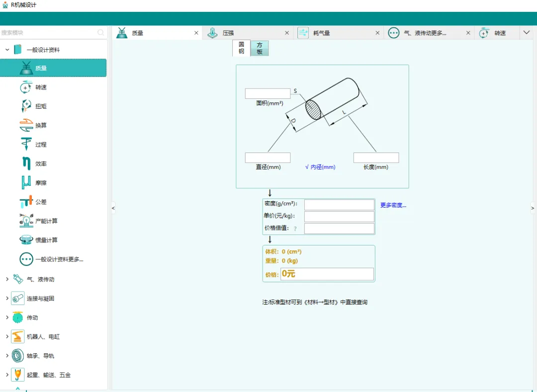The image size is (537, 392).
Task: Switch to the 耗气量 tab
Action: click(x=339, y=33)
